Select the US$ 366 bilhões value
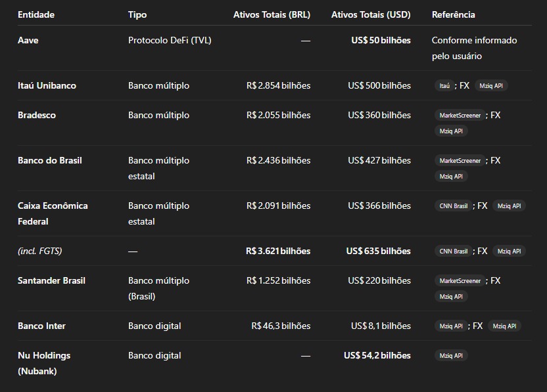The width and height of the screenshot is (547, 392). (x=379, y=206)
